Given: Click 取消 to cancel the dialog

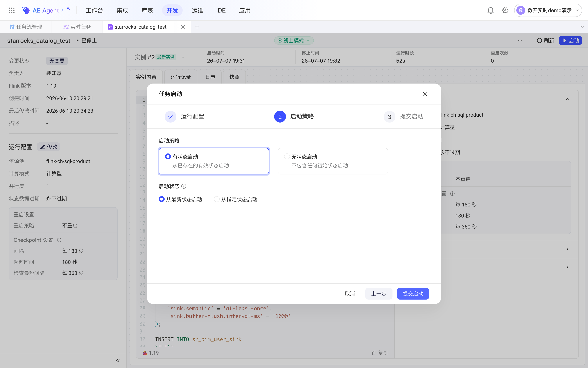Looking at the screenshot, I should (350, 293).
